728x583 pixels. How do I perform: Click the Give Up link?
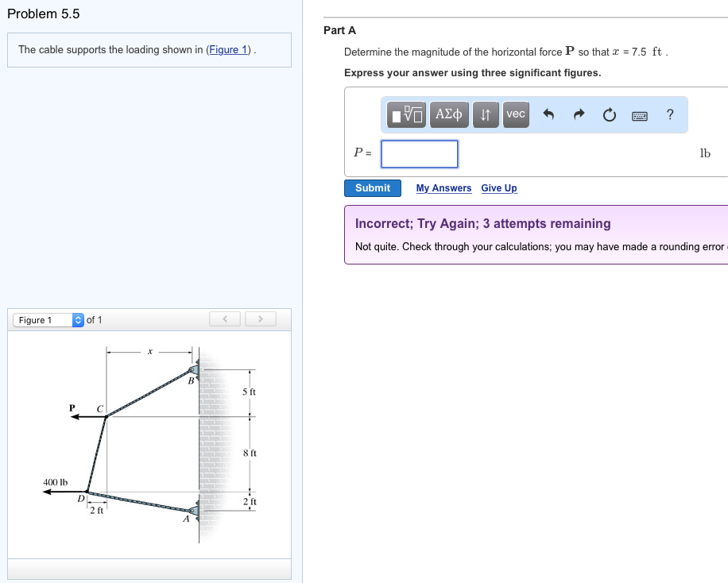click(499, 188)
